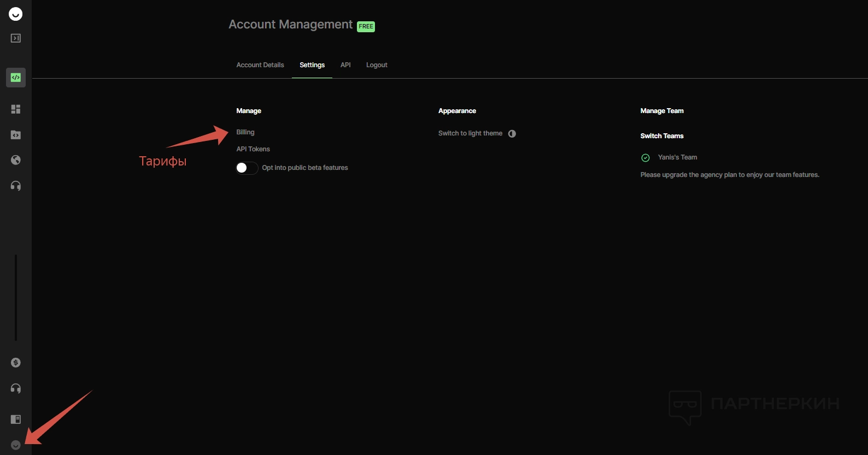Click the globe icon in sidebar
This screenshot has height=455, width=868.
click(16, 160)
